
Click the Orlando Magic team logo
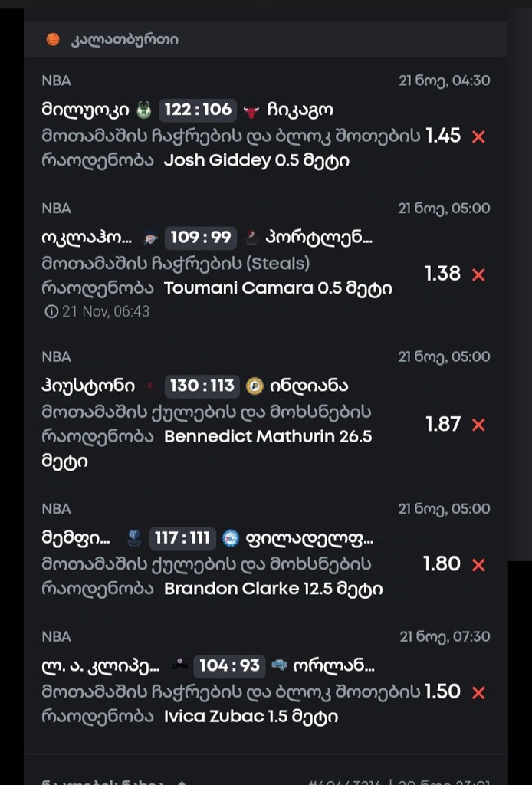click(279, 665)
